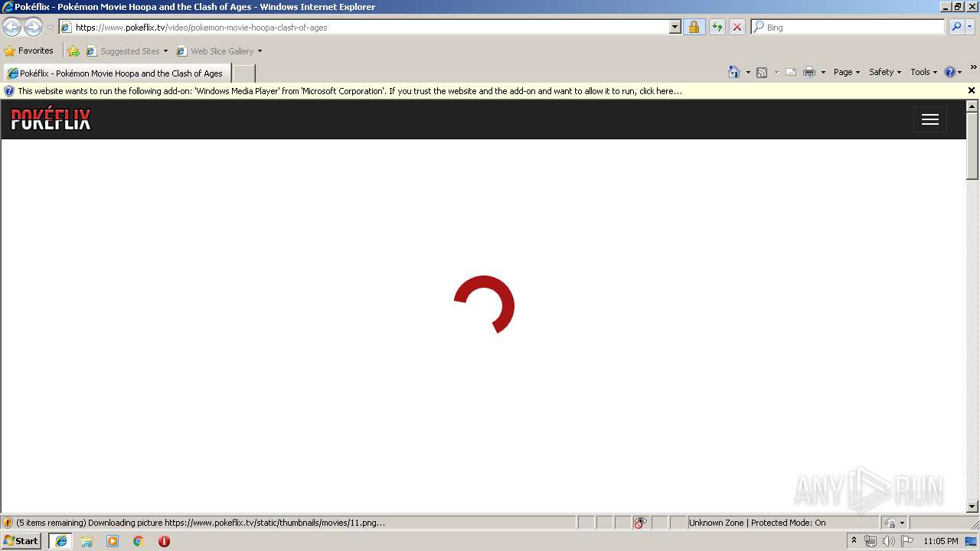
Task: Go back with the browser Back arrow
Action: [x=11, y=28]
